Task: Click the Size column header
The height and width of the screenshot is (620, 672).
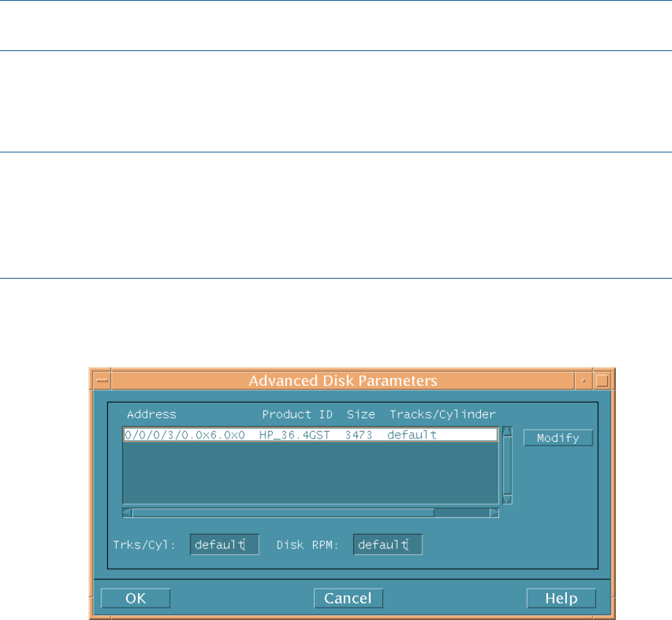Action: coord(361,414)
